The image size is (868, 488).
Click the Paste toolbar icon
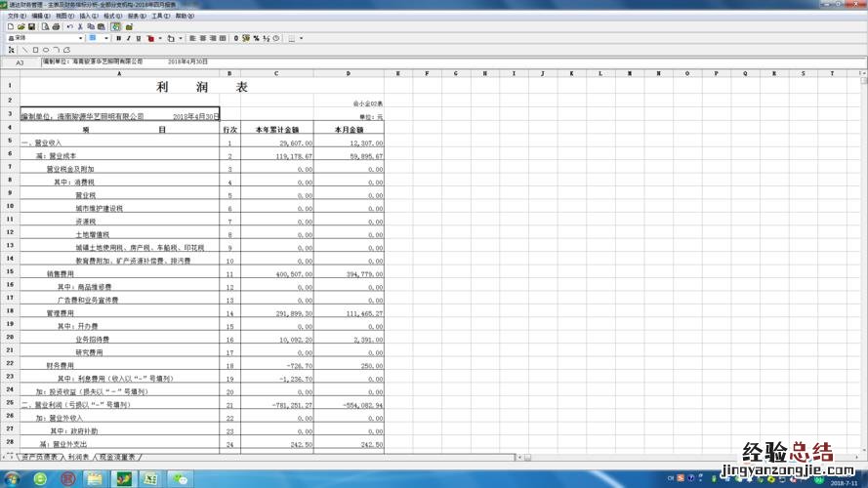click(102, 26)
